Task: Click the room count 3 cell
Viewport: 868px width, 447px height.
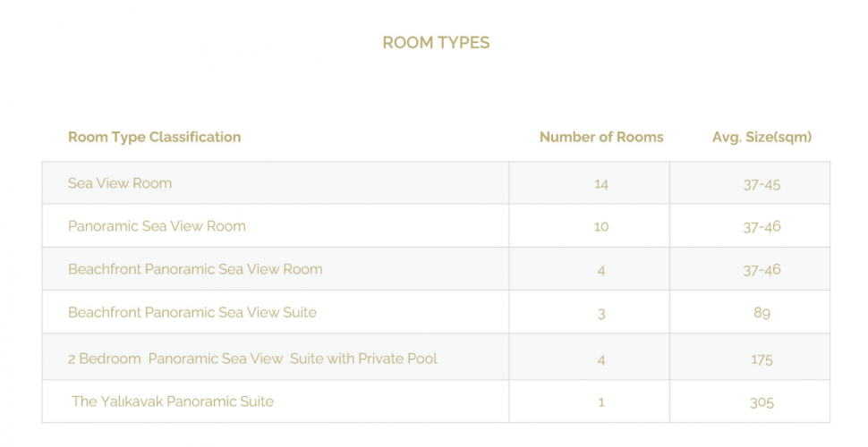Action: tap(601, 314)
